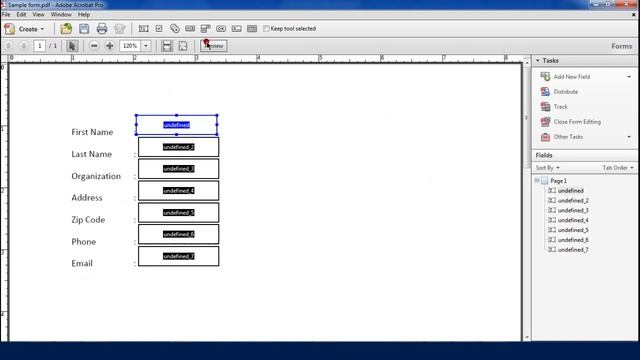Click the Distribute task
The width and height of the screenshot is (640, 360).
[x=566, y=92]
